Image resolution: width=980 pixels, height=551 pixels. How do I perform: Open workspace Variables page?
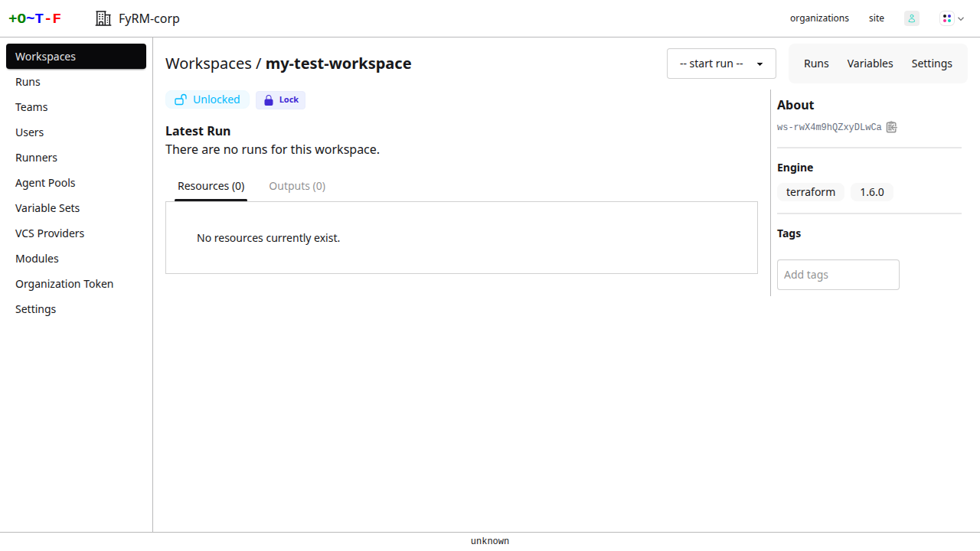[870, 64]
